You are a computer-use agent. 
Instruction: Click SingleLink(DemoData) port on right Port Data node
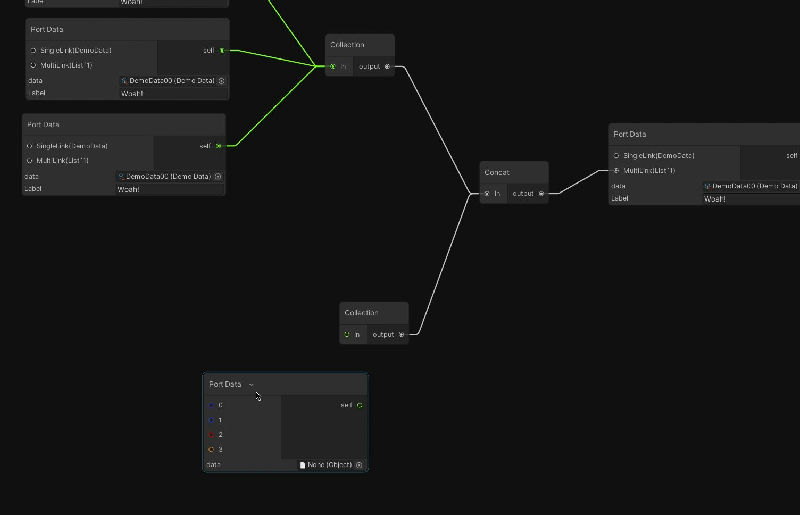tap(617, 156)
